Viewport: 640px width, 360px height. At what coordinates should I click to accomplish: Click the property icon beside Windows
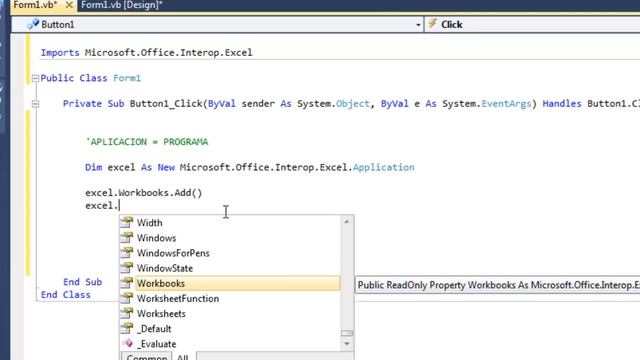tap(127, 237)
